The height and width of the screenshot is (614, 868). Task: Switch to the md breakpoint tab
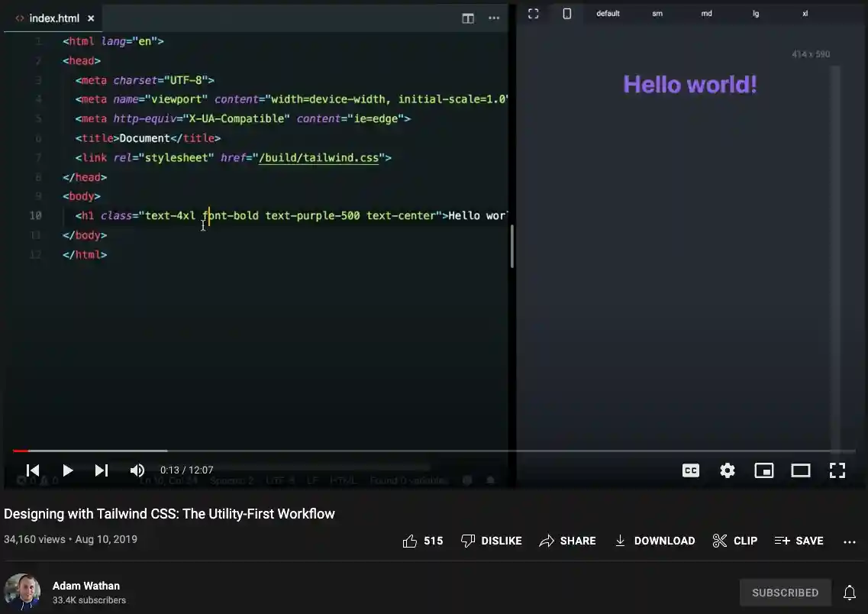tap(706, 13)
